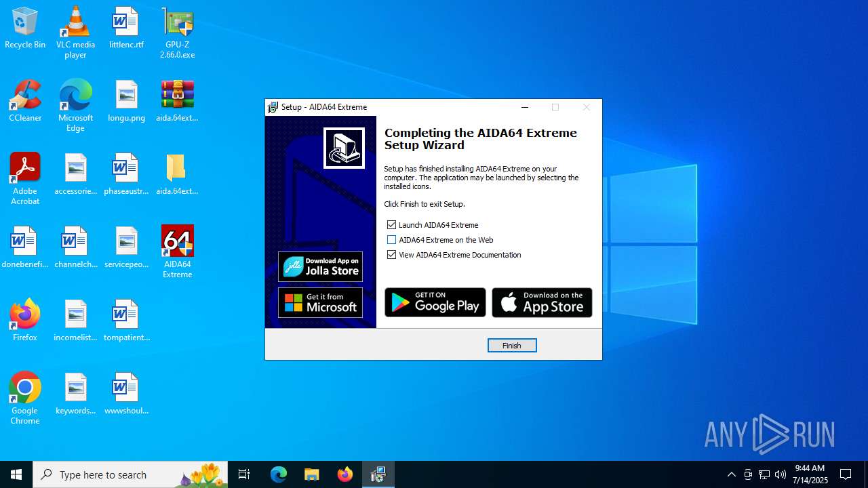Click the Finish button in Setup
The height and width of the screenshot is (488, 868).
pyautogui.click(x=512, y=346)
